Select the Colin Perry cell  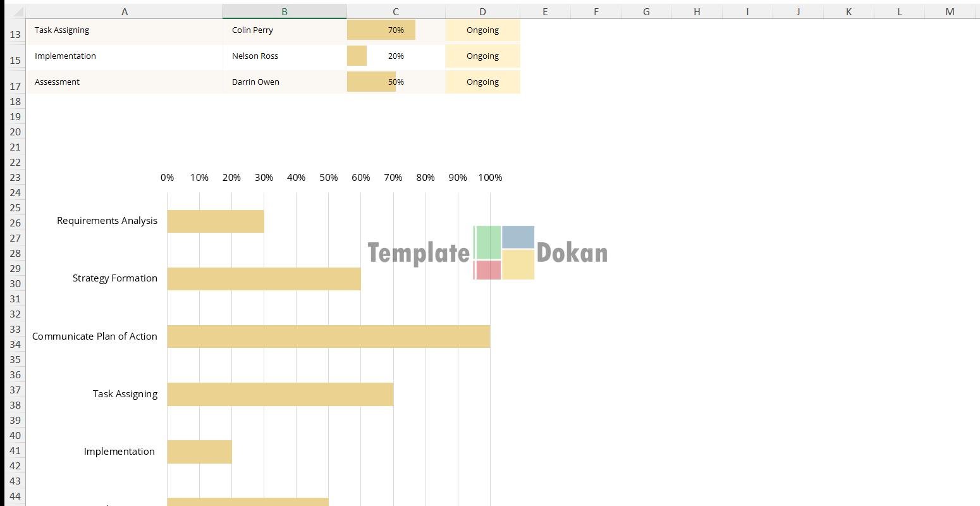(x=284, y=30)
